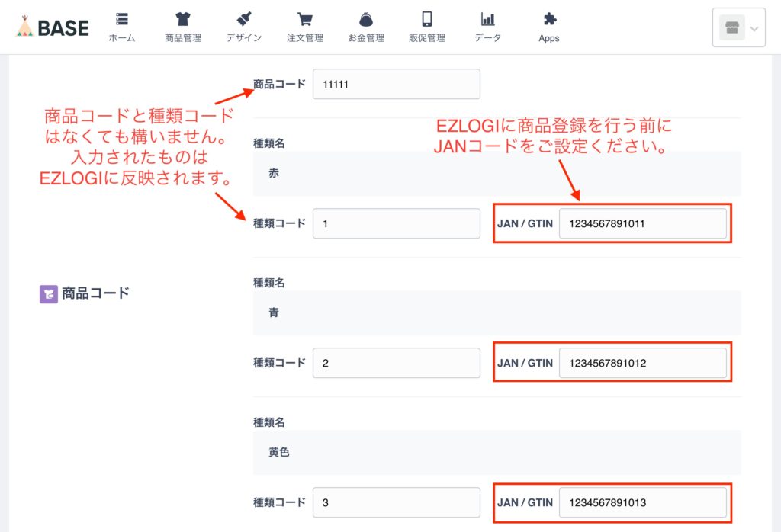Click the 青 variation name row
Image resolution: width=781 pixels, height=532 pixels.
pyautogui.click(x=497, y=313)
